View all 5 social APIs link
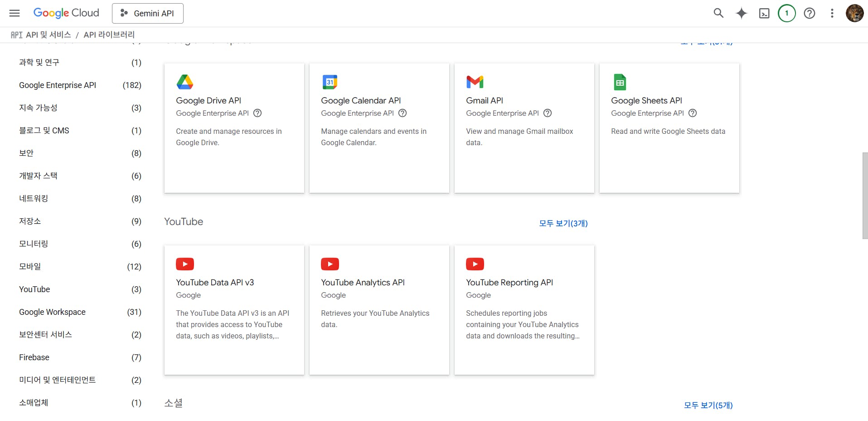The width and height of the screenshot is (868, 421). pyautogui.click(x=708, y=405)
